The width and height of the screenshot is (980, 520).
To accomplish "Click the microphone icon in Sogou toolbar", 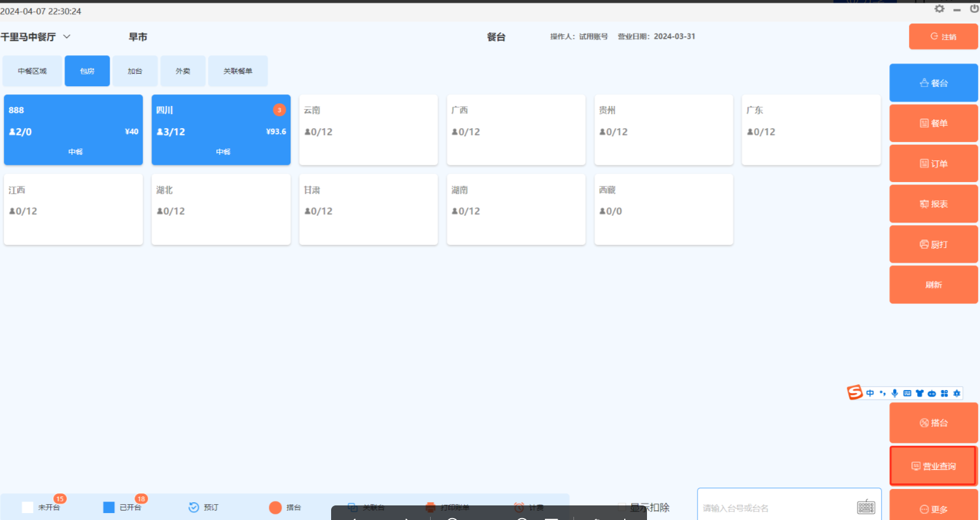I will click(x=894, y=393).
